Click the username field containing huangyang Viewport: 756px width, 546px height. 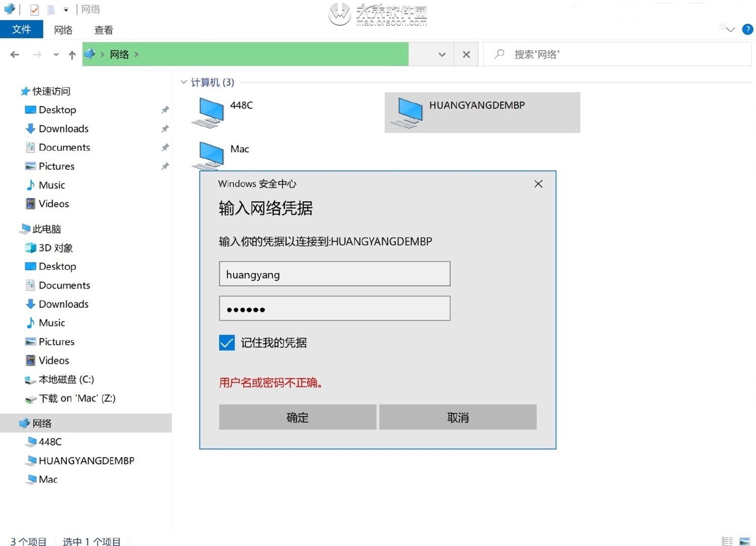coord(335,274)
